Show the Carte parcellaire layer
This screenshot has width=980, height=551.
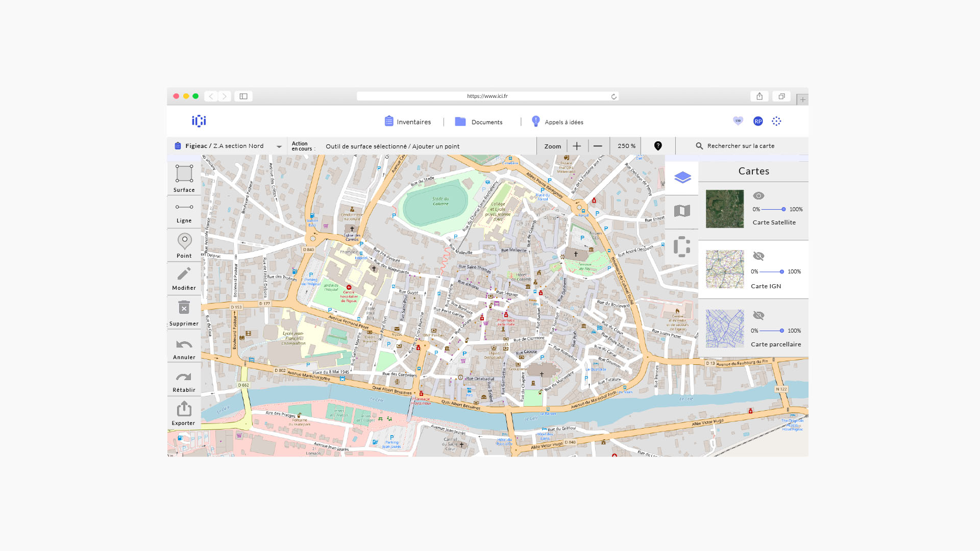click(x=758, y=315)
